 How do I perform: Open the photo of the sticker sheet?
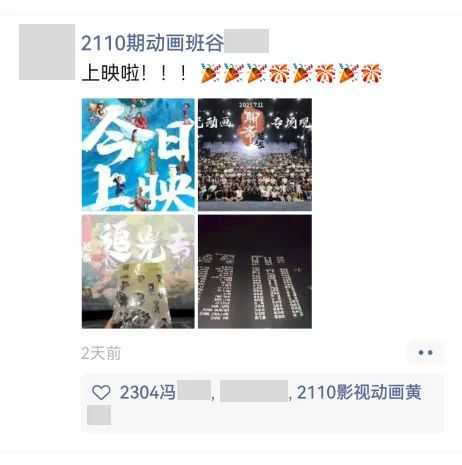tap(138, 271)
